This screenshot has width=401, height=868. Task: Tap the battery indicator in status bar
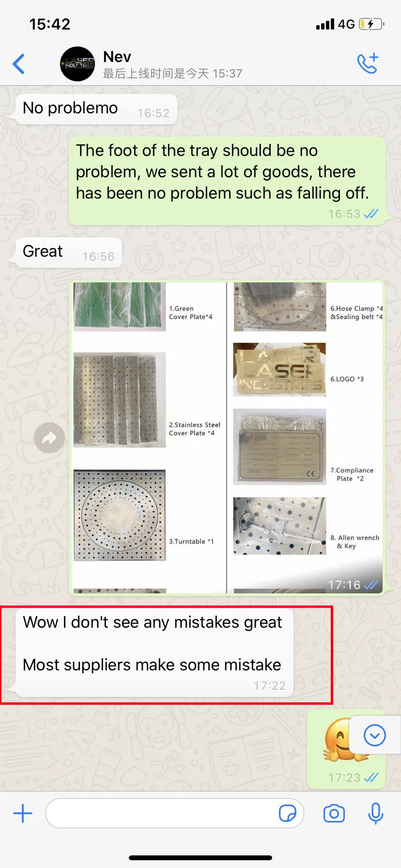(x=371, y=24)
